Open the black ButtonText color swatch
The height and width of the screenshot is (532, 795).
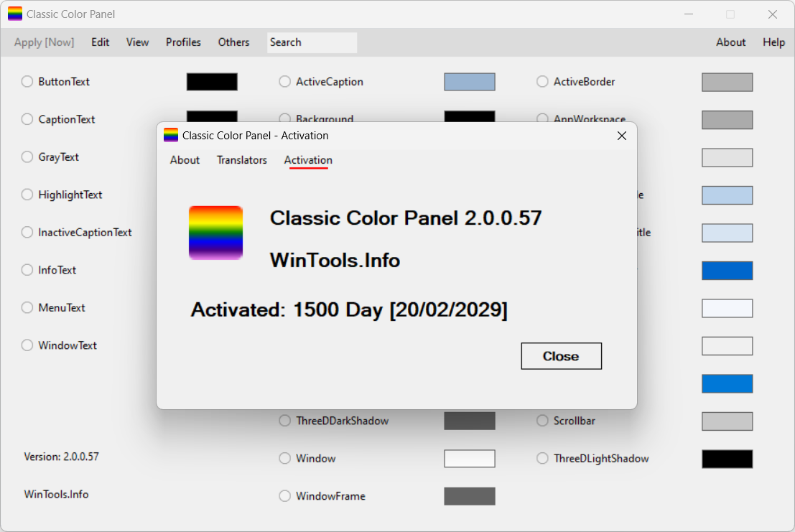coord(212,82)
